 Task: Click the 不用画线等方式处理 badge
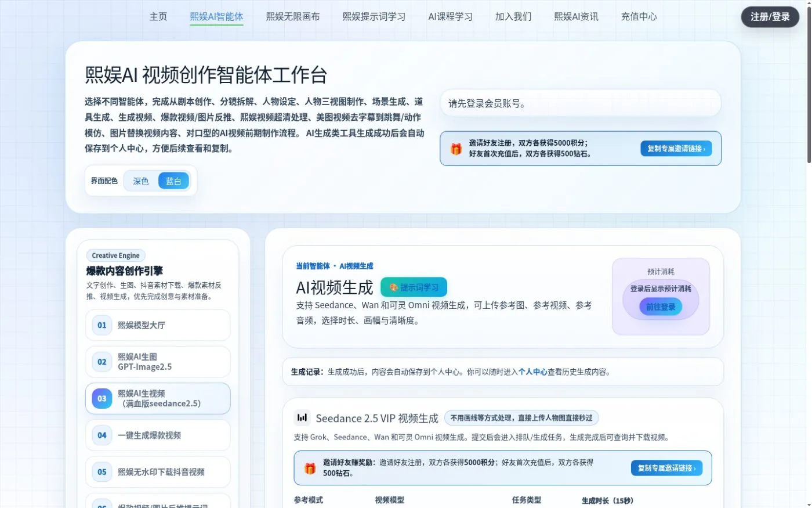click(521, 418)
